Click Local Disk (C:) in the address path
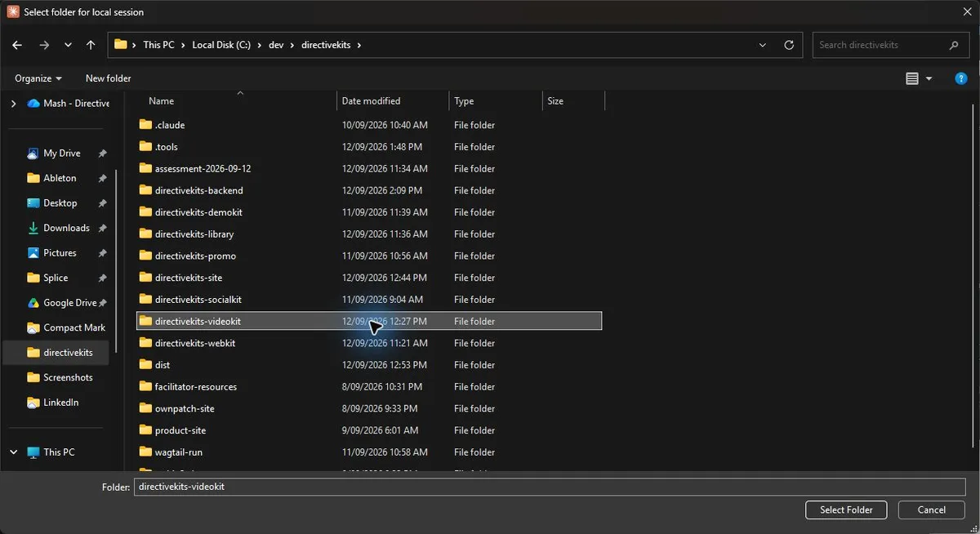Screen dimensions: 980x534 221,45
